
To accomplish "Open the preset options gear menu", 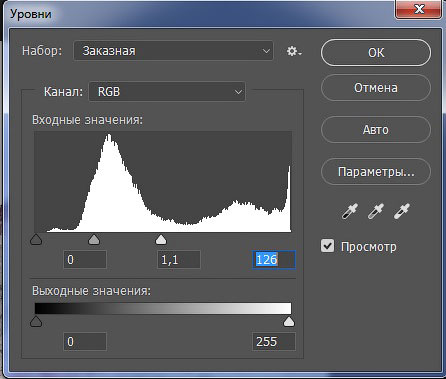I will [x=294, y=51].
